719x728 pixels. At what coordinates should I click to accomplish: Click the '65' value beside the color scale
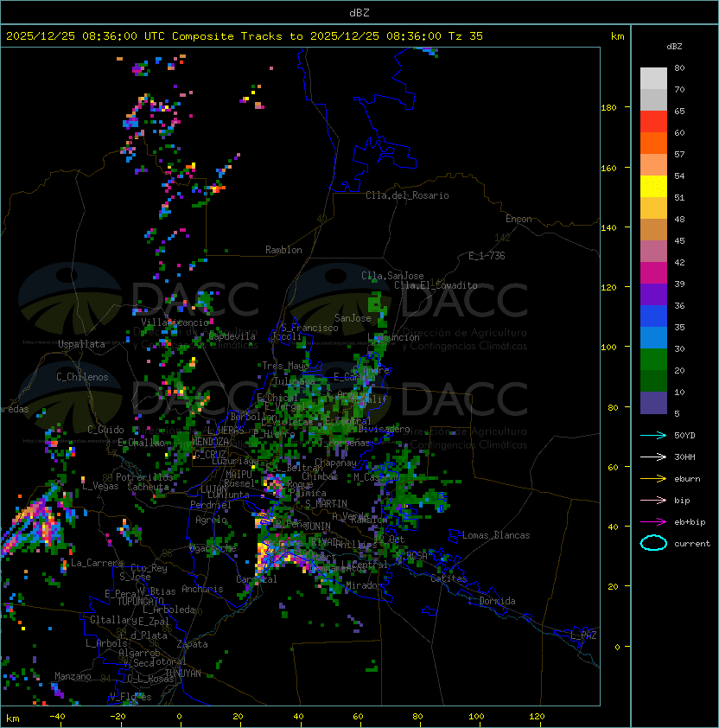679,111
